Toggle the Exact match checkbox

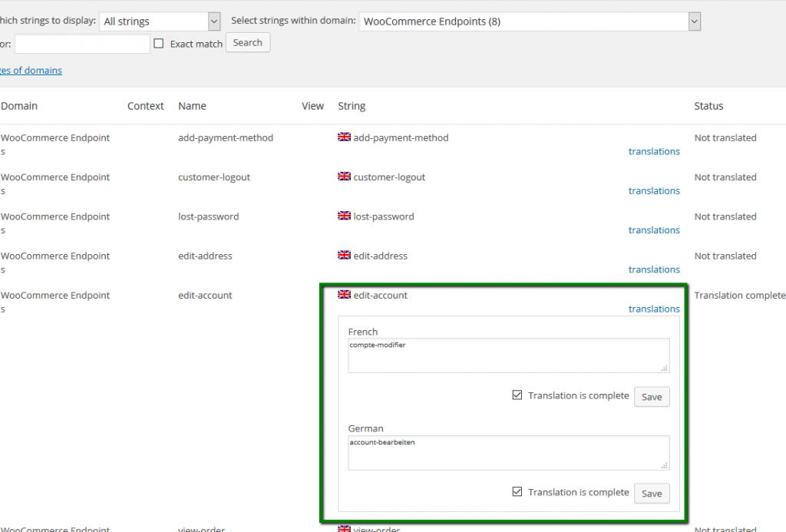point(159,44)
